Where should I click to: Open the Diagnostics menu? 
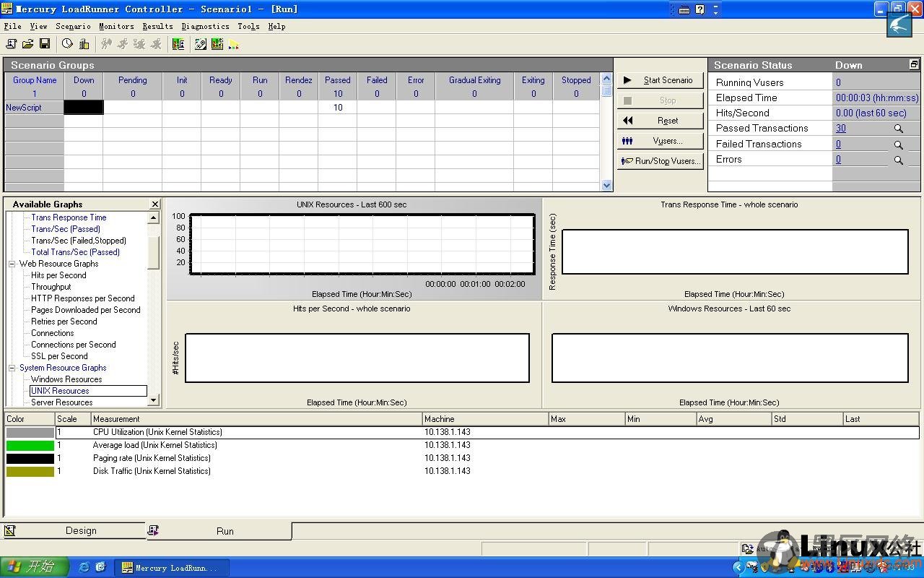pyautogui.click(x=205, y=26)
